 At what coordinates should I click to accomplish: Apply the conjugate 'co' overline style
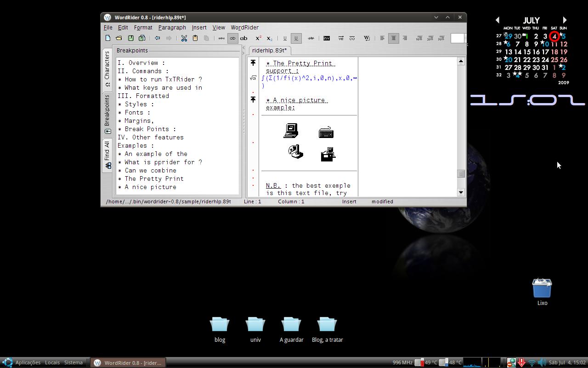pyautogui.click(x=352, y=38)
